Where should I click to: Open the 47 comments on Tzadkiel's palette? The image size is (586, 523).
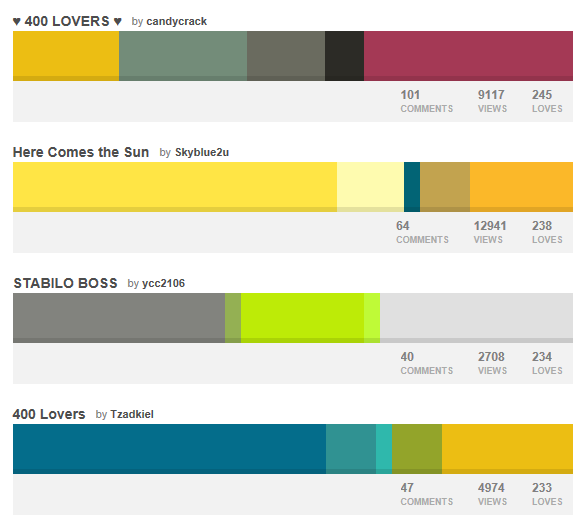(427, 494)
